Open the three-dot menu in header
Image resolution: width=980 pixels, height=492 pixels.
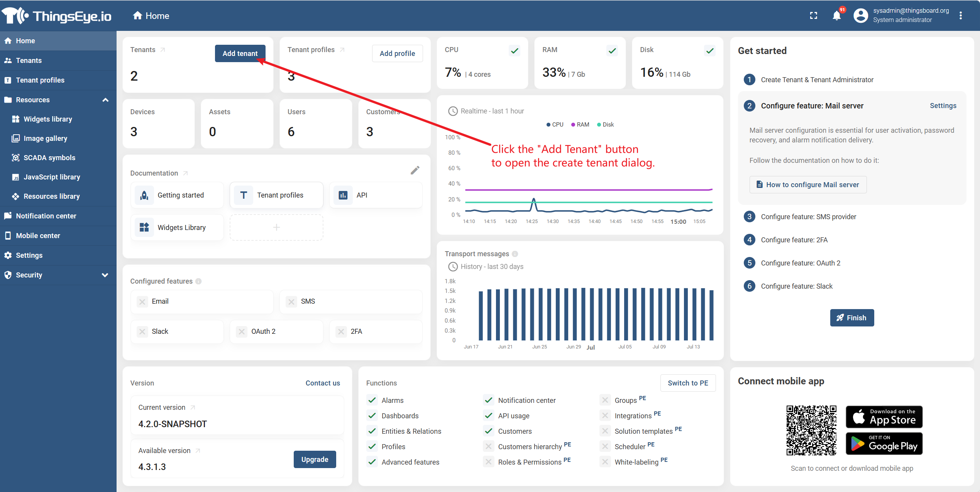[961, 16]
